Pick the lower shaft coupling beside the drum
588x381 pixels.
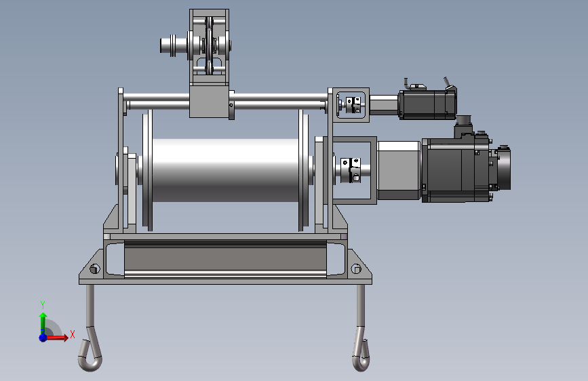click(351, 170)
